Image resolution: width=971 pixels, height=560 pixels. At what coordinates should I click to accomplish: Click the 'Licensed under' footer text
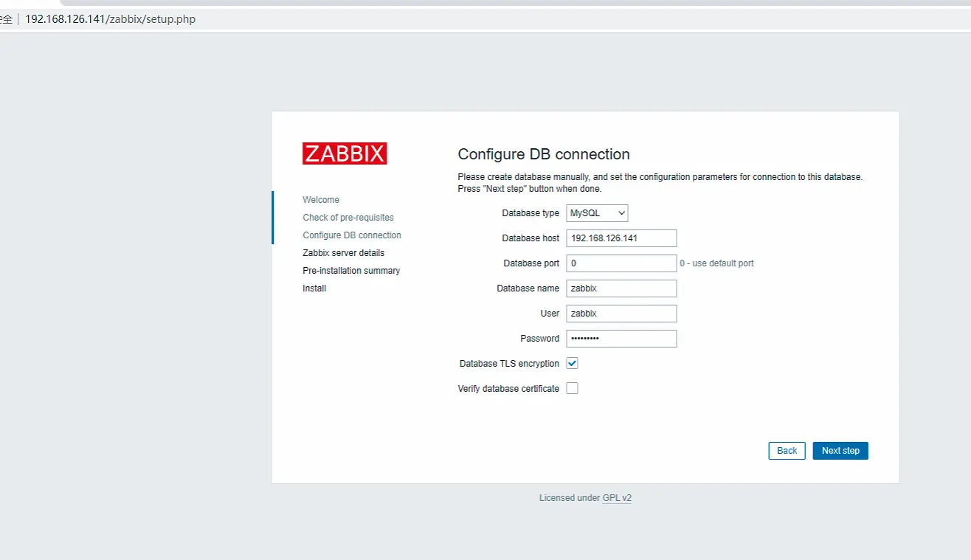570,498
